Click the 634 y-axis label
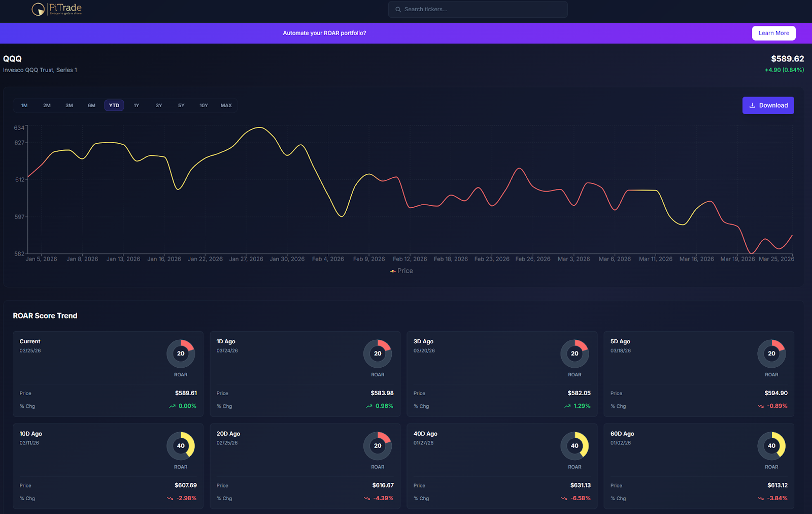812x514 pixels. coord(19,128)
